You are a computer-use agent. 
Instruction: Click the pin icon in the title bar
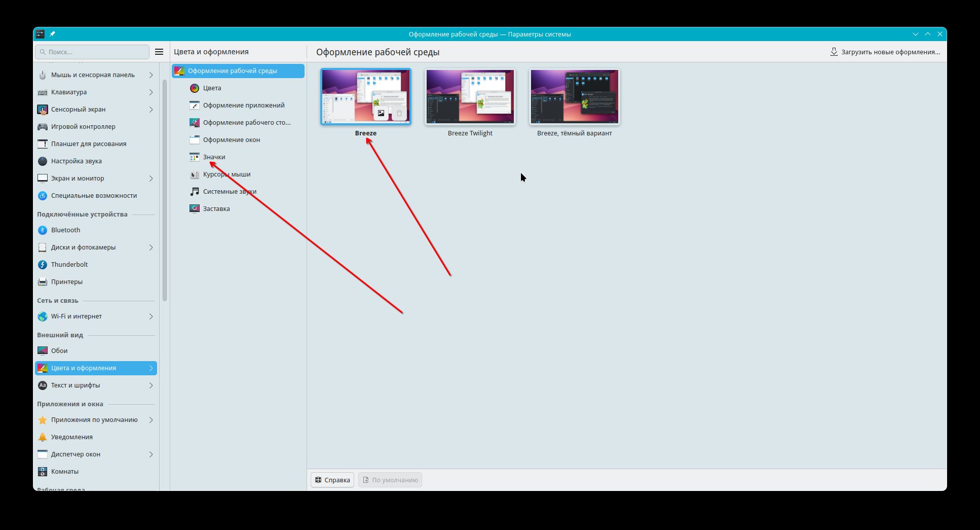point(52,34)
